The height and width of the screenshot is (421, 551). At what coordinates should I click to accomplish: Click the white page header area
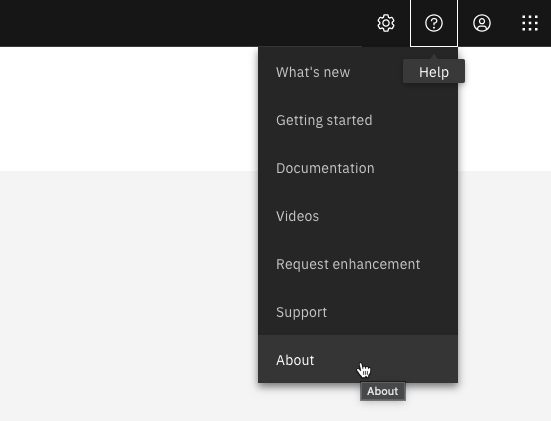coord(129,109)
